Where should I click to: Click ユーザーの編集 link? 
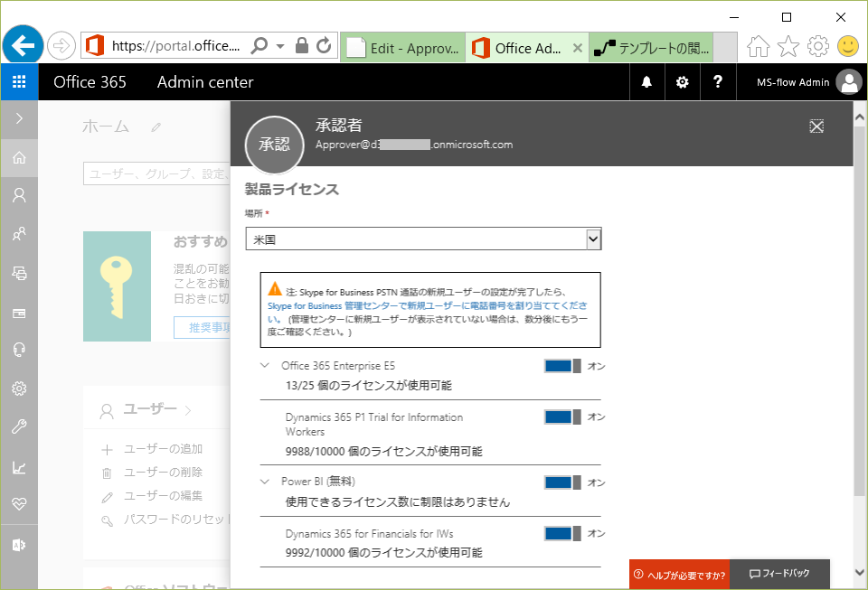tap(163, 495)
